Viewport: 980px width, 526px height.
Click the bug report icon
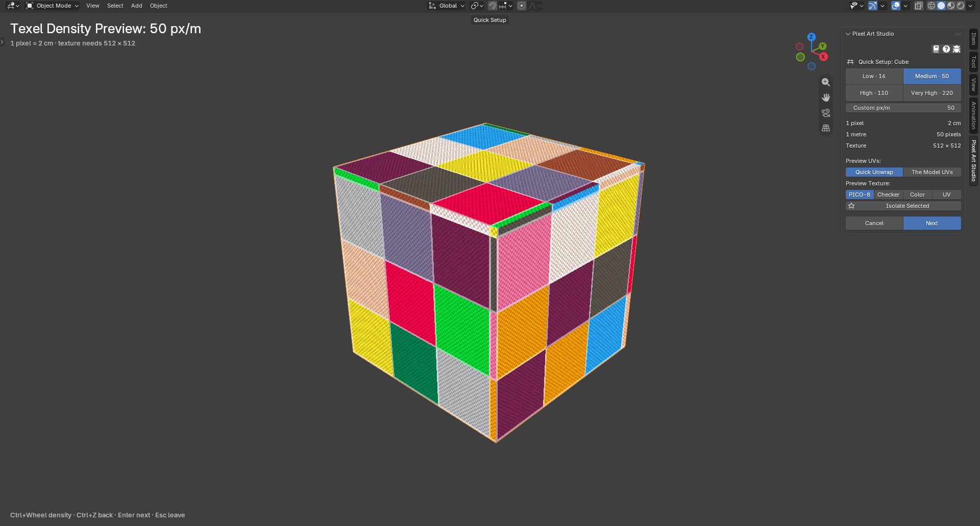click(957, 49)
